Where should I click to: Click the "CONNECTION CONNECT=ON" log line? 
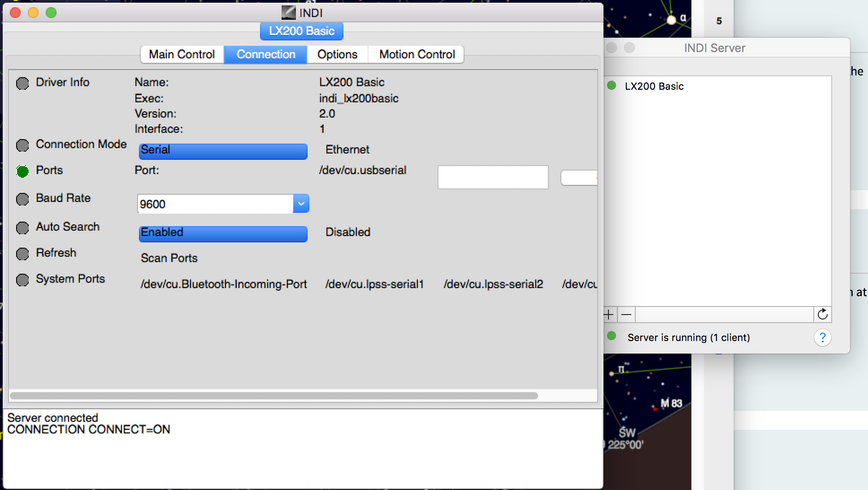point(89,429)
